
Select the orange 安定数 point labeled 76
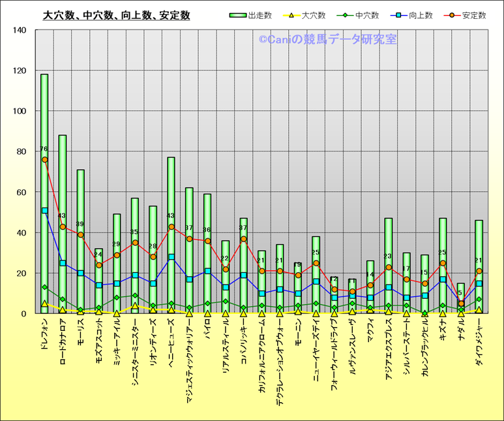[x=44, y=159]
